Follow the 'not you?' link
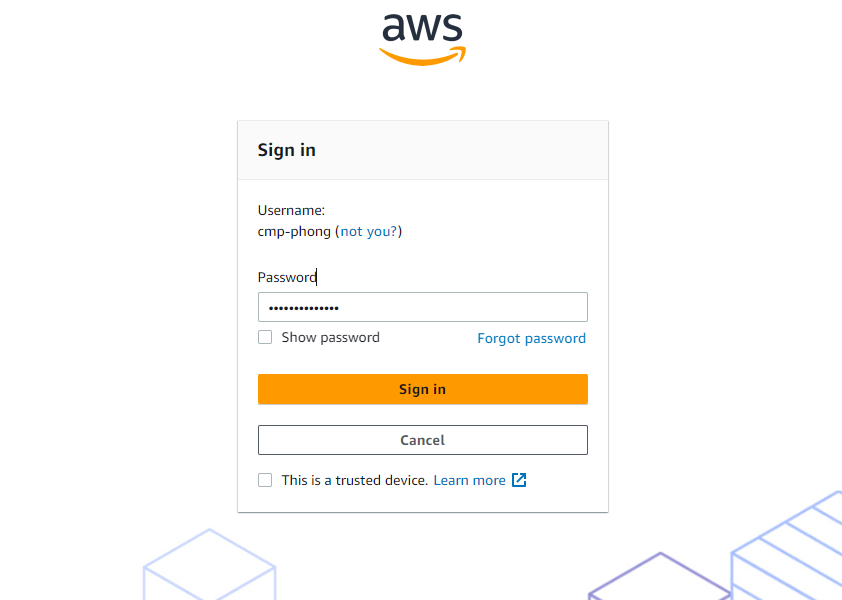 (369, 231)
